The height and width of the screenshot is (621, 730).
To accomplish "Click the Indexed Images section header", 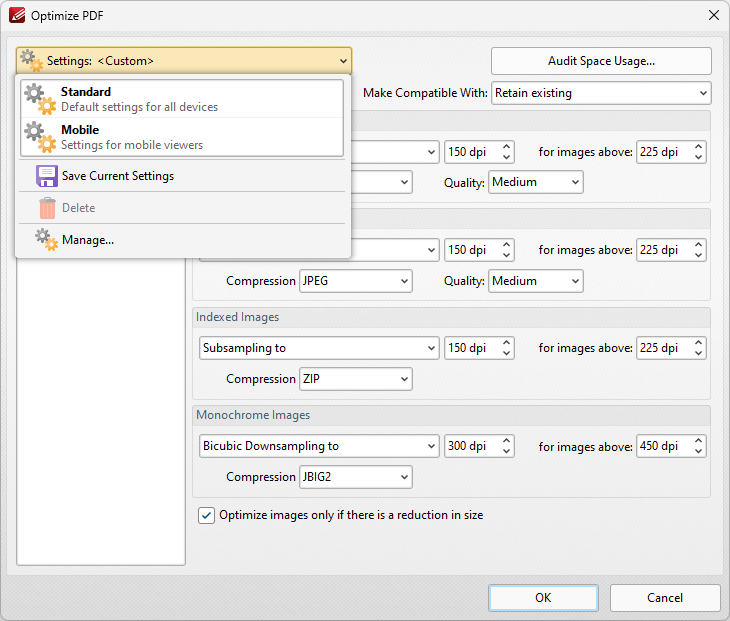I will tap(451, 317).
